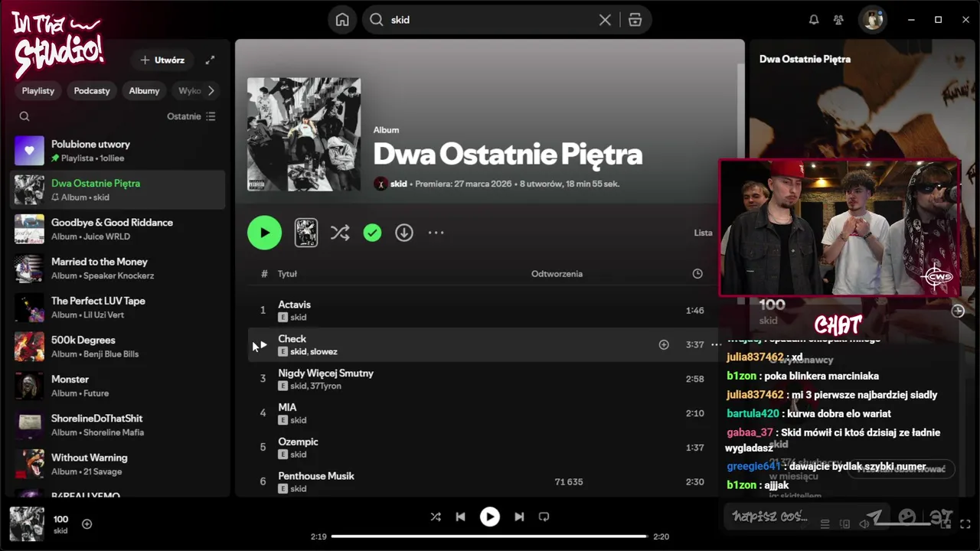Download the album with the arrow icon
Viewport: 980px width, 551px height.
click(x=404, y=233)
